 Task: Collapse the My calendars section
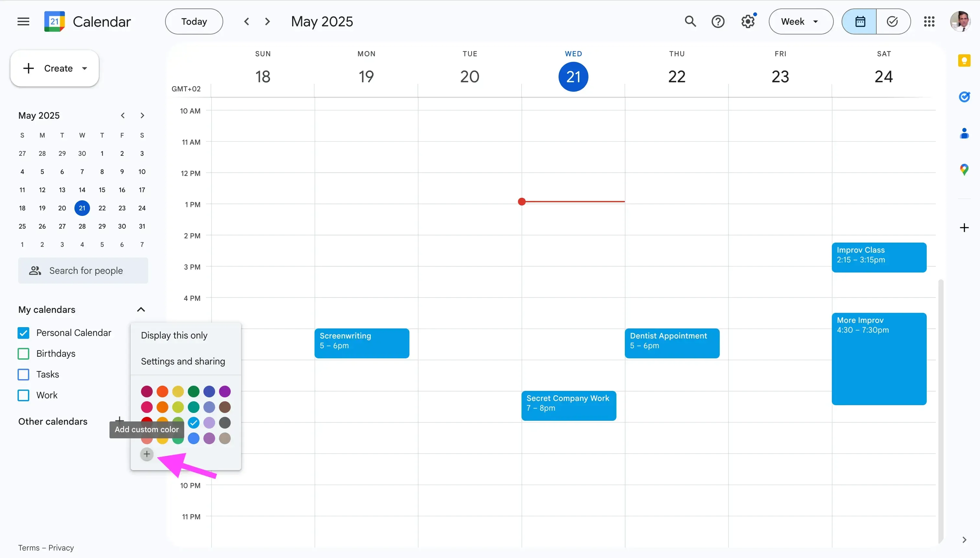tap(141, 309)
